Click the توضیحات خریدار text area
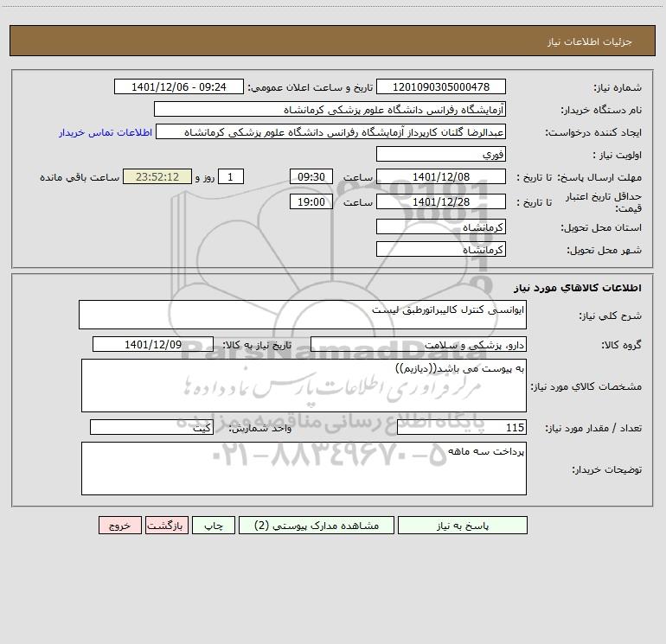Viewport: 666px width, 644px height. click(x=304, y=469)
